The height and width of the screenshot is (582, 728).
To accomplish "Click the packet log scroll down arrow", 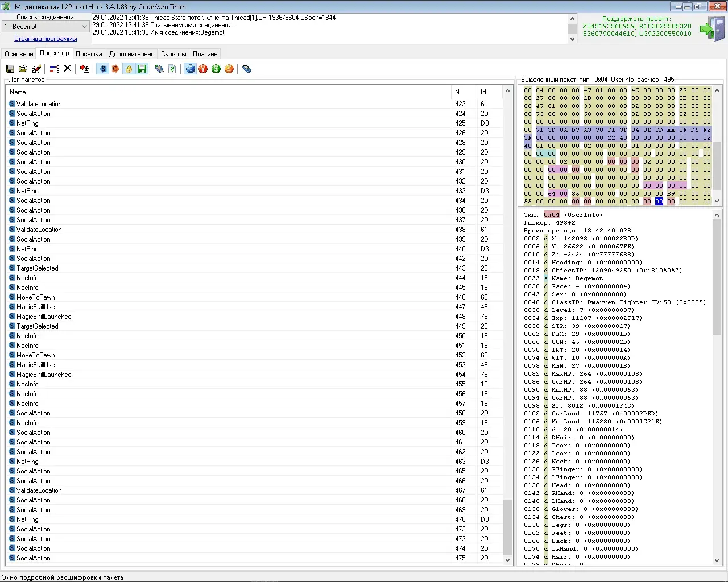I will tap(508, 560).
